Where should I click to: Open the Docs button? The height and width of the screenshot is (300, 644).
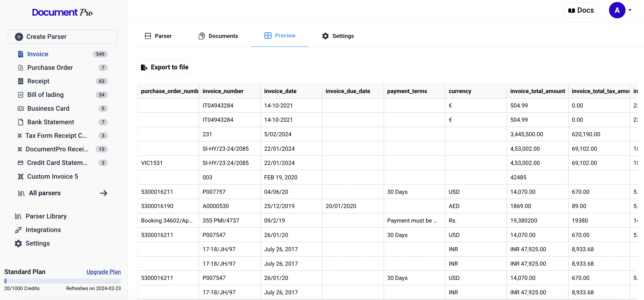tap(581, 10)
